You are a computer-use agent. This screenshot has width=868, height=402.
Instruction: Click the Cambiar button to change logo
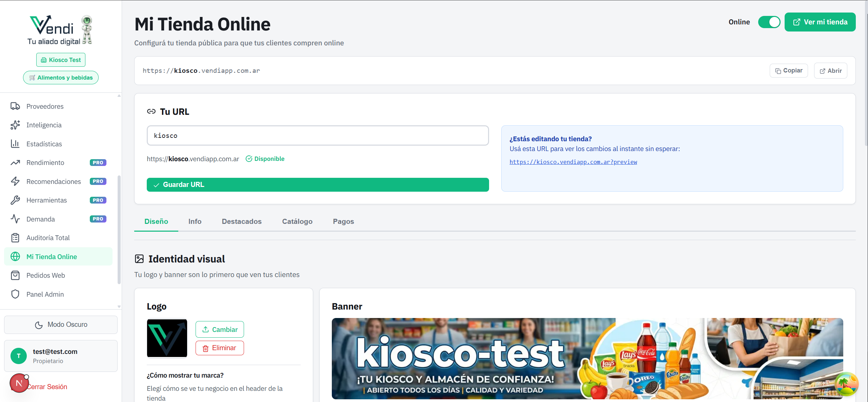coord(220,329)
